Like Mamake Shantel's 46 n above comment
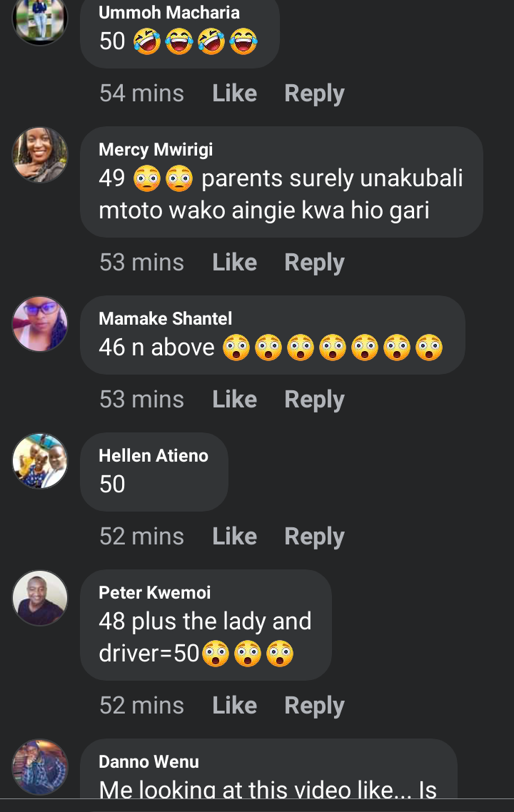Image resolution: width=514 pixels, height=812 pixels. 235,400
